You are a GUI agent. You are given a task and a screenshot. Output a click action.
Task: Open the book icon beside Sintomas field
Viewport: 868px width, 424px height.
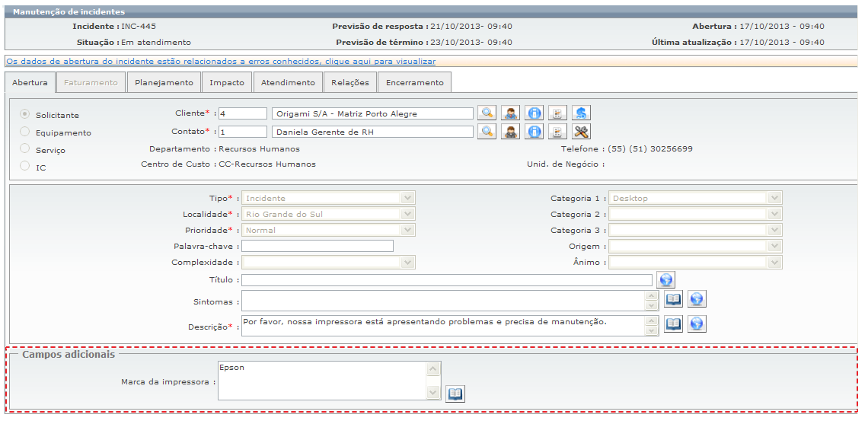[673, 300]
